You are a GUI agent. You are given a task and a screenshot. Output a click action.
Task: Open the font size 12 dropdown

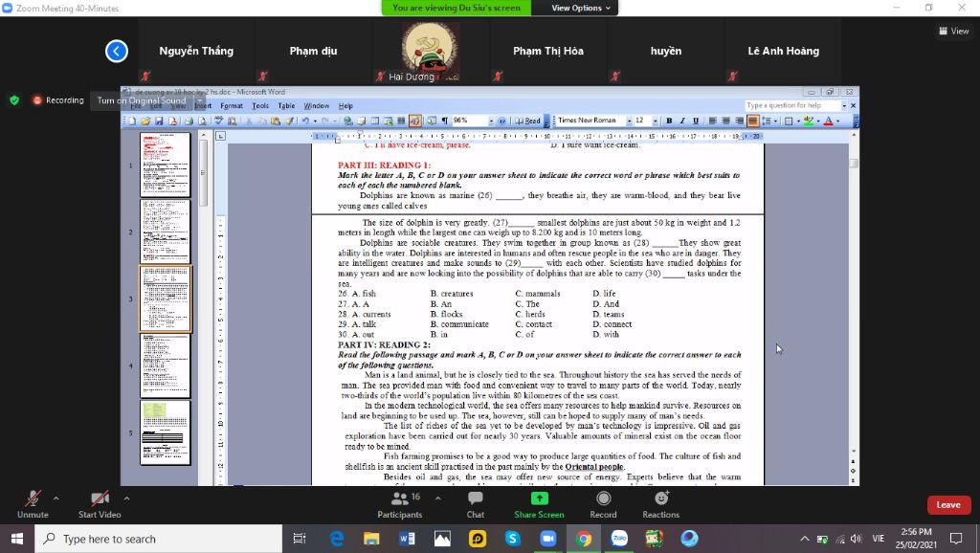coord(655,121)
